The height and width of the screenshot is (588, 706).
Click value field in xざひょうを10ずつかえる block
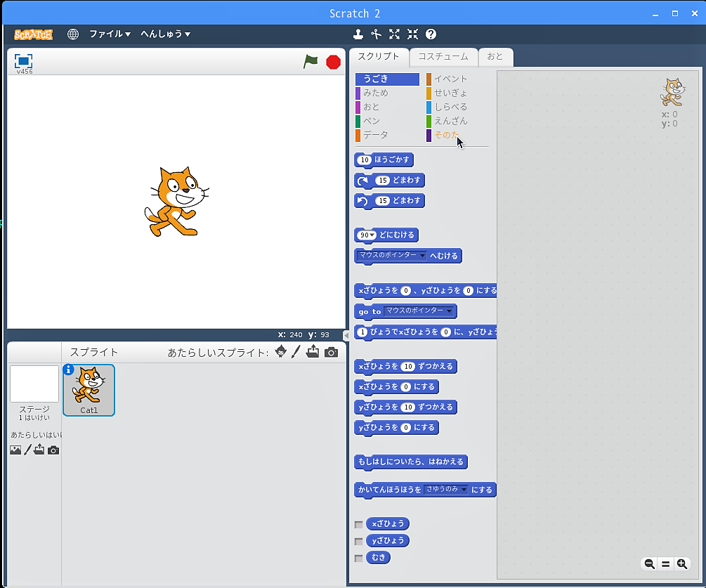408,367
